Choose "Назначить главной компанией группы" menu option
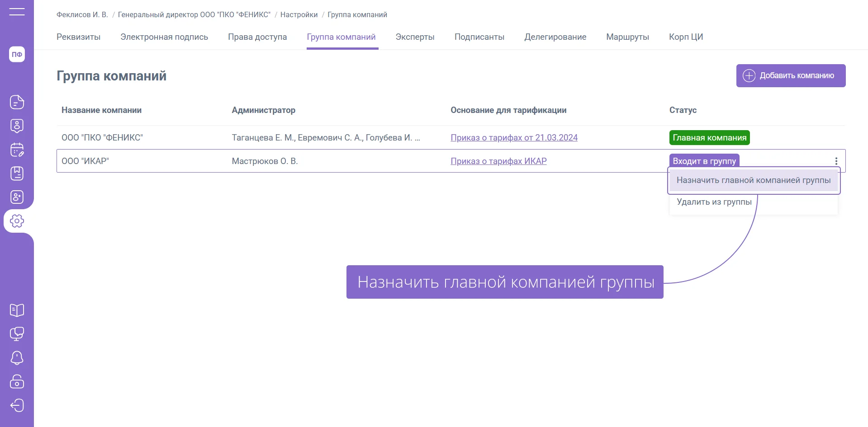Viewport: 868px width, 427px height. coord(753,180)
